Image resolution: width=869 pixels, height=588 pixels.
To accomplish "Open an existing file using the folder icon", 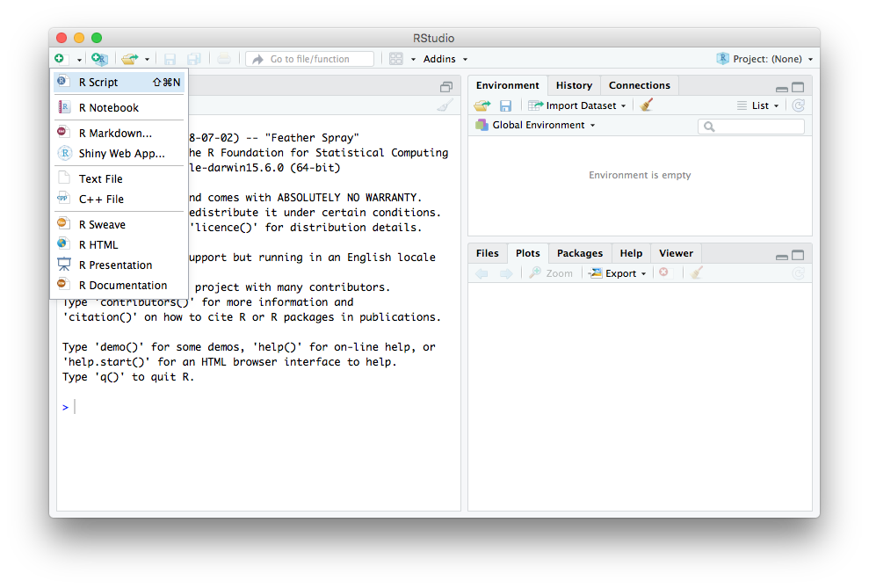I will (x=130, y=59).
